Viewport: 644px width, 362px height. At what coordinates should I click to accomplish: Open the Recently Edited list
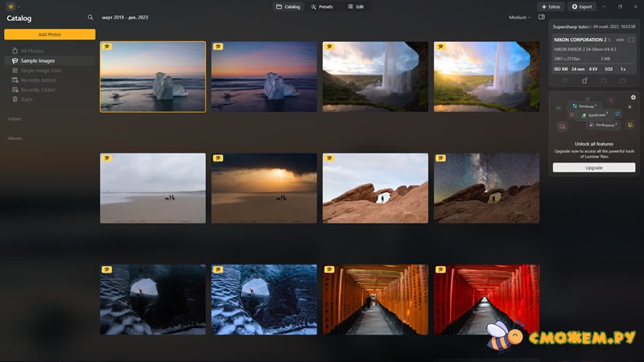point(38,90)
